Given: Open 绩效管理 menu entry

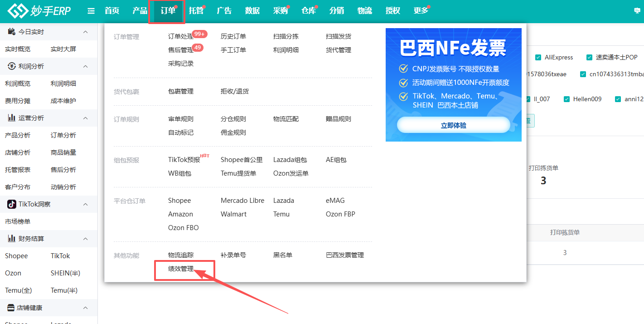Looking at the screenshot, I should point(181,269).
